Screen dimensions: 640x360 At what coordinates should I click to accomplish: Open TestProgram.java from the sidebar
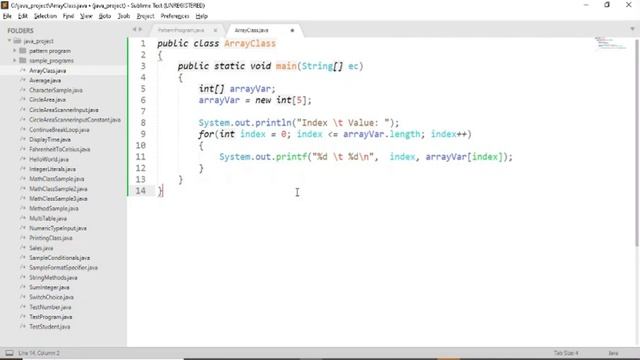51,317
